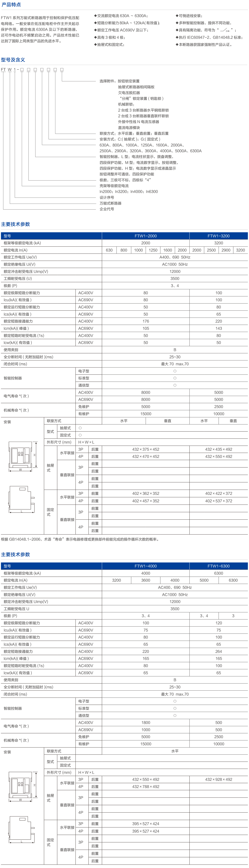Click dimension value '402×457×352'
This screenshot has height=868, width=249.
[146, 501]
